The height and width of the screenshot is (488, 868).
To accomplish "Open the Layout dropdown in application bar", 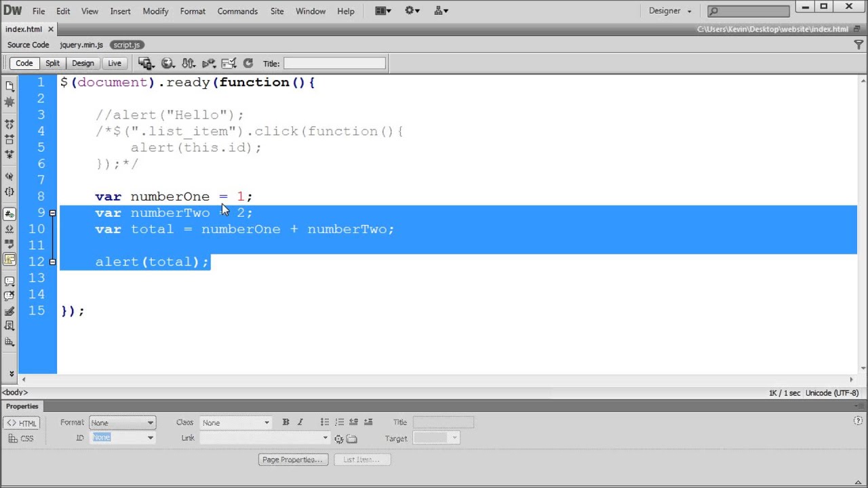I will pyautogui.click(x=383, y=11).
